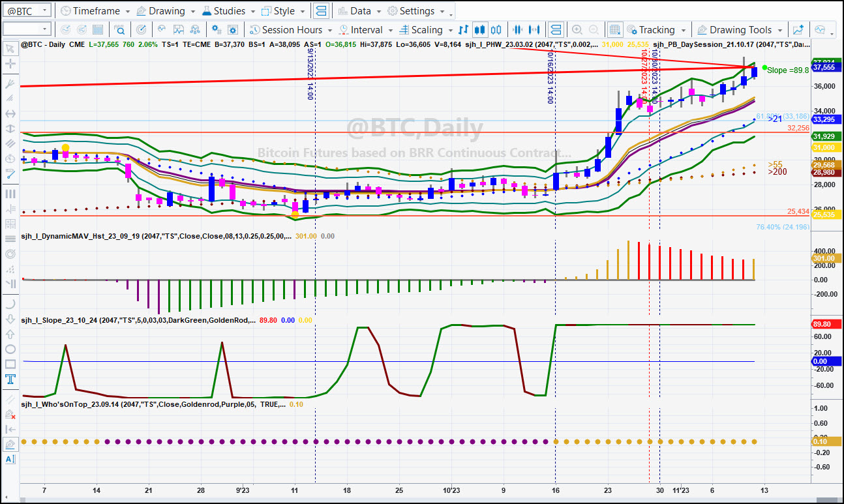Select the rectangle drawing tool
844x504 pixels.
point(10,364)
